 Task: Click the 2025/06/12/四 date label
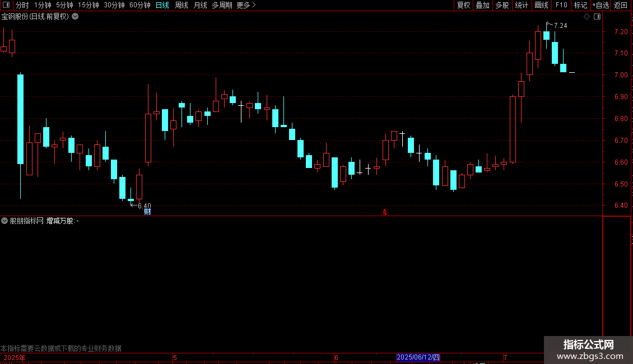(x=418, y=357)
